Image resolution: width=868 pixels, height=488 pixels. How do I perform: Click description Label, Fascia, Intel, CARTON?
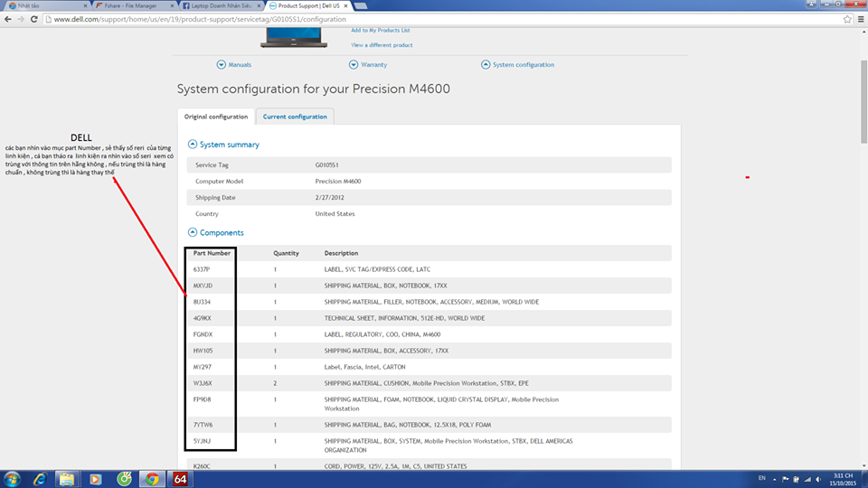pyautogui.click(x=364, y=368)
